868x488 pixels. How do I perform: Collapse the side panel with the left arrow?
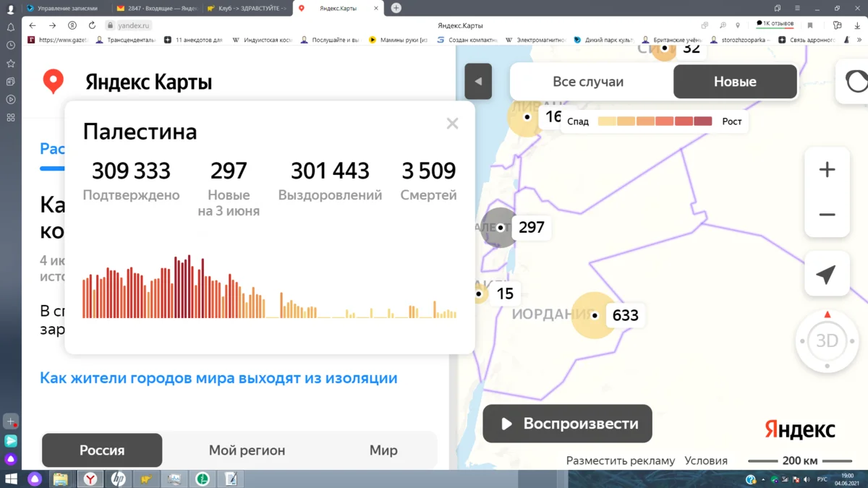[478, 82]
